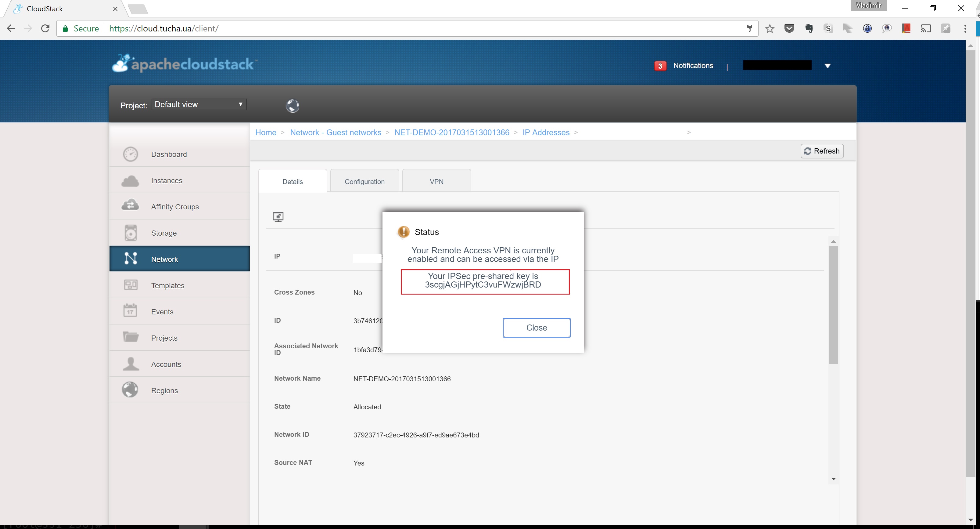Open the Events calendar icon
Viewport: 980px width, 529px height.
130,310
